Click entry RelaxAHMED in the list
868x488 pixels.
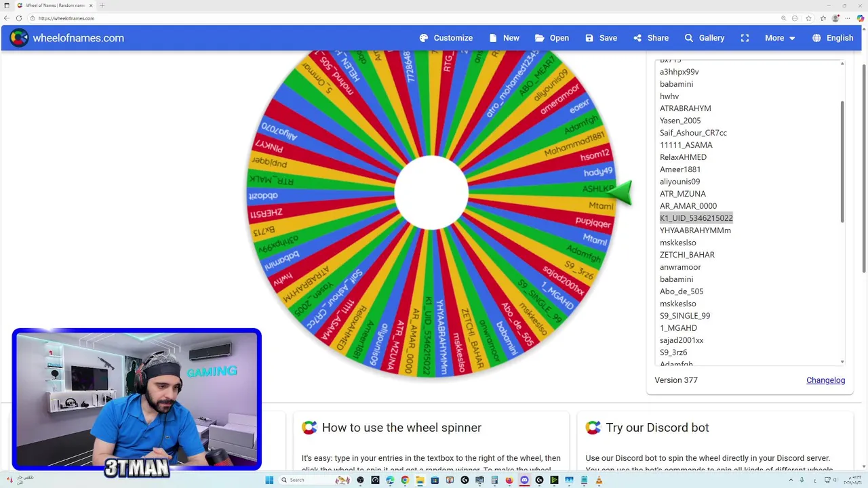point(683,157)
